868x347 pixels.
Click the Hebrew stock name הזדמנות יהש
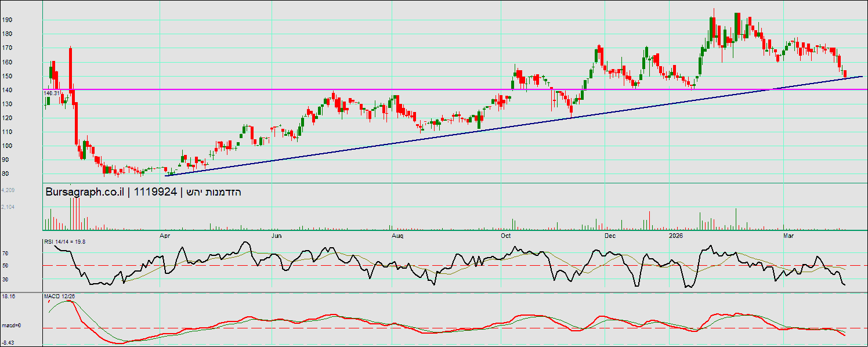[x=214, y=193]
